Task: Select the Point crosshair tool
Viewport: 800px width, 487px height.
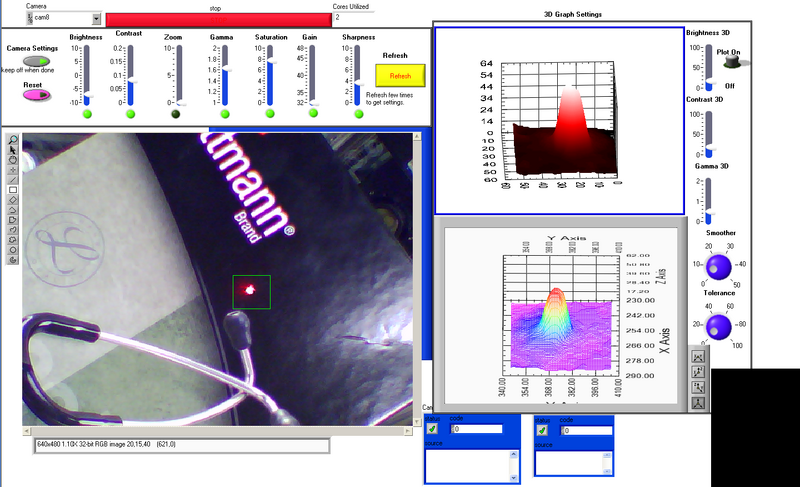Action: coord(13,170)
